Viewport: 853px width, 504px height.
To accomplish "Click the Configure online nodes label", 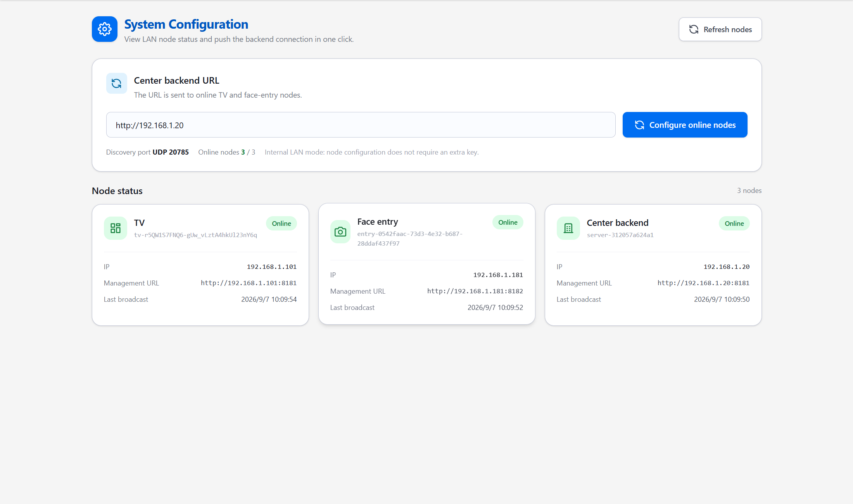I will [692, 125].
